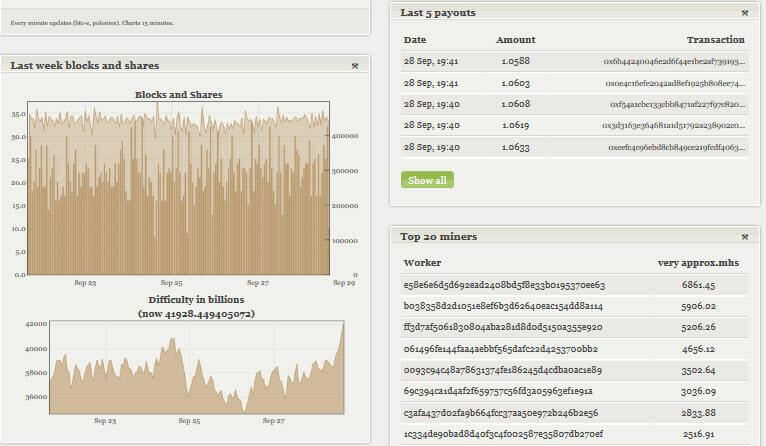Image resolution: width=766 pixels, height=446 pixels.
Task: Open transaction starting with 0xeefc4c
Action: pos(676,147)
